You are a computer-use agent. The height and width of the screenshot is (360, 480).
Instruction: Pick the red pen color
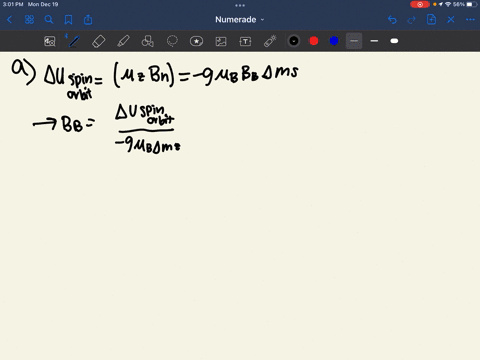point(314,41)
